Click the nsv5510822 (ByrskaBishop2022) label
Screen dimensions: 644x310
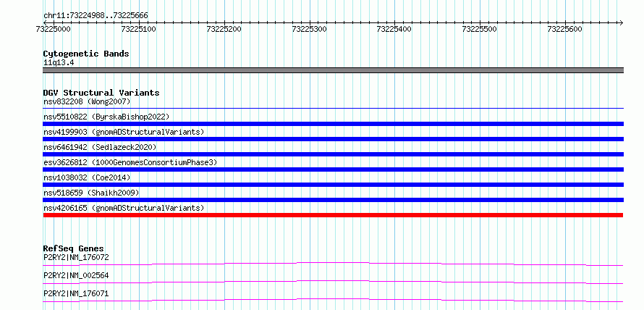(106, 117)
